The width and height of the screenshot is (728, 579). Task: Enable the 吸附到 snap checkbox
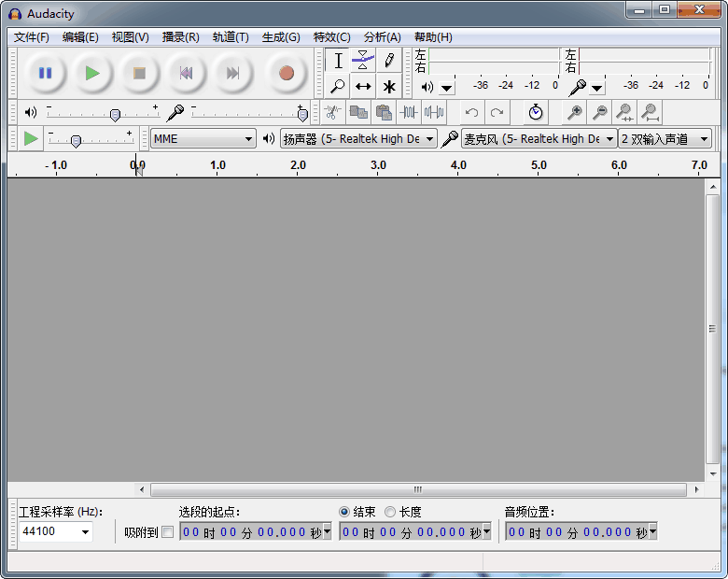168,532
